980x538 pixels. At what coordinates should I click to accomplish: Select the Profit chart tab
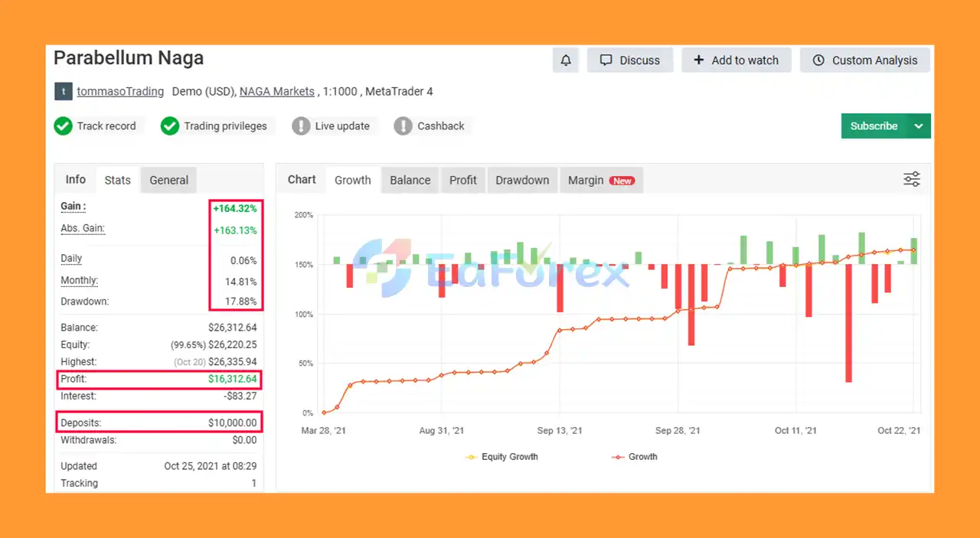point(463,180)
